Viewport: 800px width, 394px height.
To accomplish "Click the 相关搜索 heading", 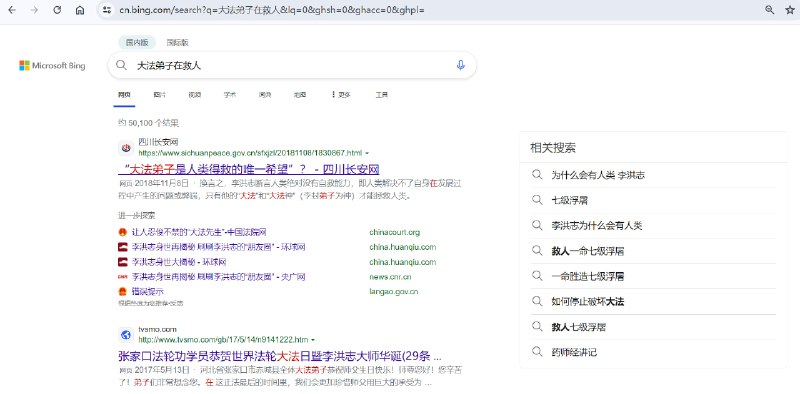I will click(x=553, y=148).
